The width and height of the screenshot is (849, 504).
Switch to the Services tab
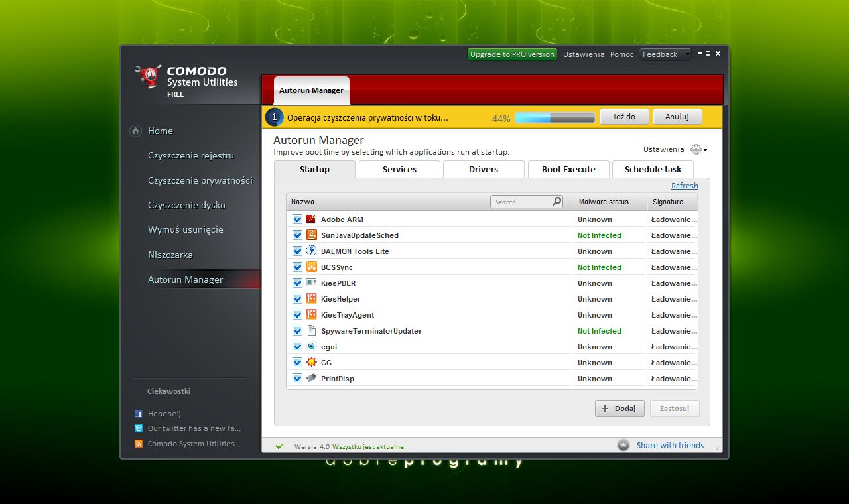(399, 169)
